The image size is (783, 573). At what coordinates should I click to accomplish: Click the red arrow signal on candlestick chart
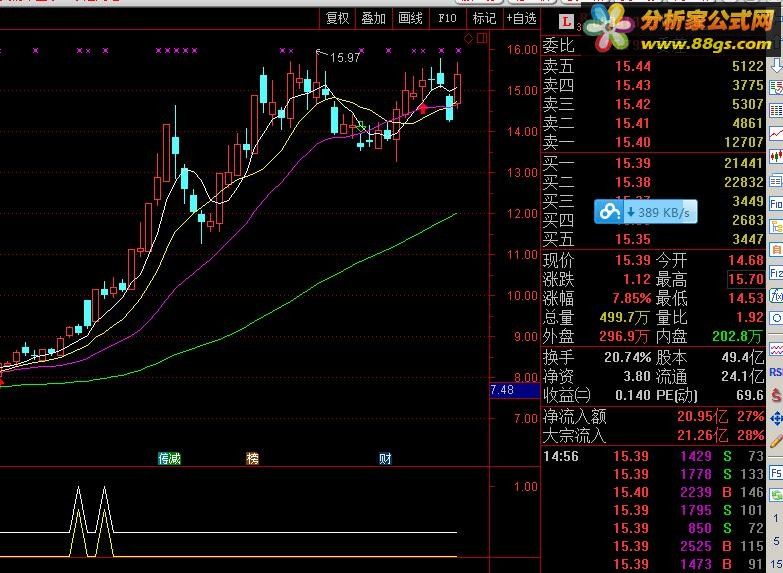click(423, 108)
